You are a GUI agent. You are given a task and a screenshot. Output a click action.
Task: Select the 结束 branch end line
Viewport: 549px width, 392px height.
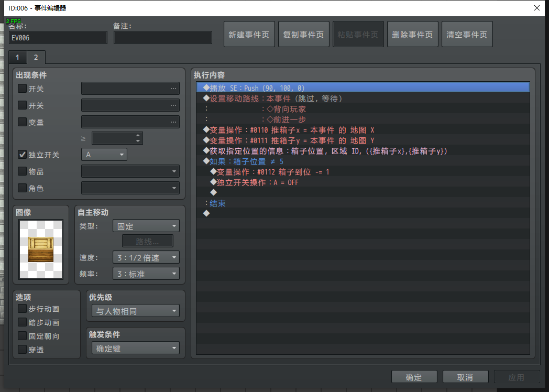coord(363,203)
